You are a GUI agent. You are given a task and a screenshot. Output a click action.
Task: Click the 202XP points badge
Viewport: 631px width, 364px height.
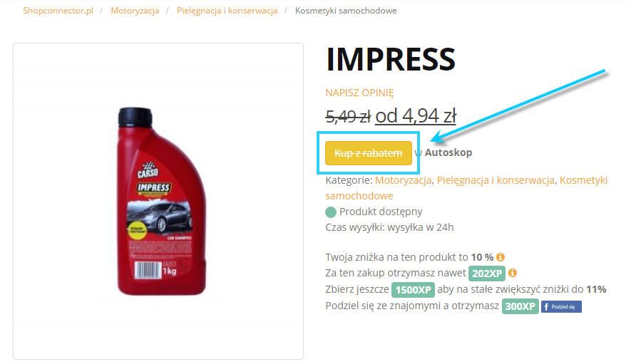[486, 274]
